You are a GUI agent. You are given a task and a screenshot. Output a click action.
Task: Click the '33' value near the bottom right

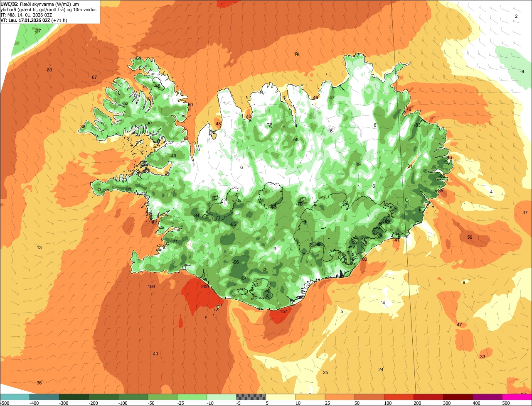point(483,357)
